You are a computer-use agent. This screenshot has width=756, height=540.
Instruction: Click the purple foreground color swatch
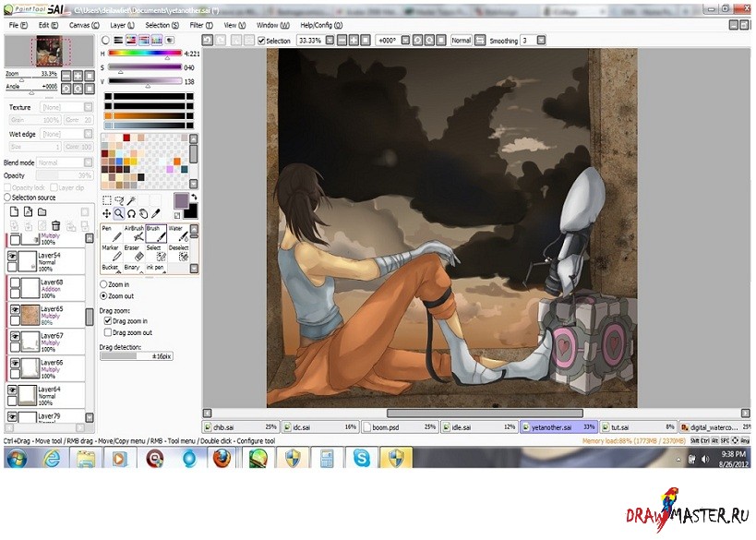(x=181, y=201)
